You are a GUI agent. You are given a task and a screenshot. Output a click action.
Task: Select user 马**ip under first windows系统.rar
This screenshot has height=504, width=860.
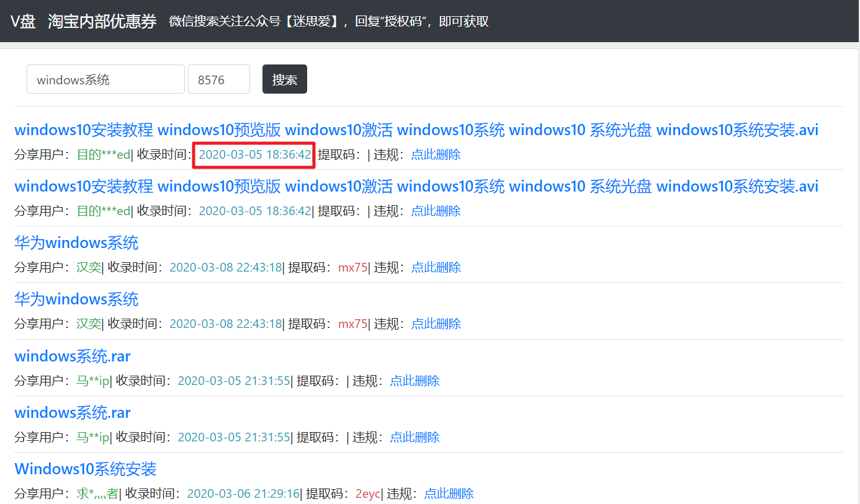pyautogui.click(x=92, y=381)
